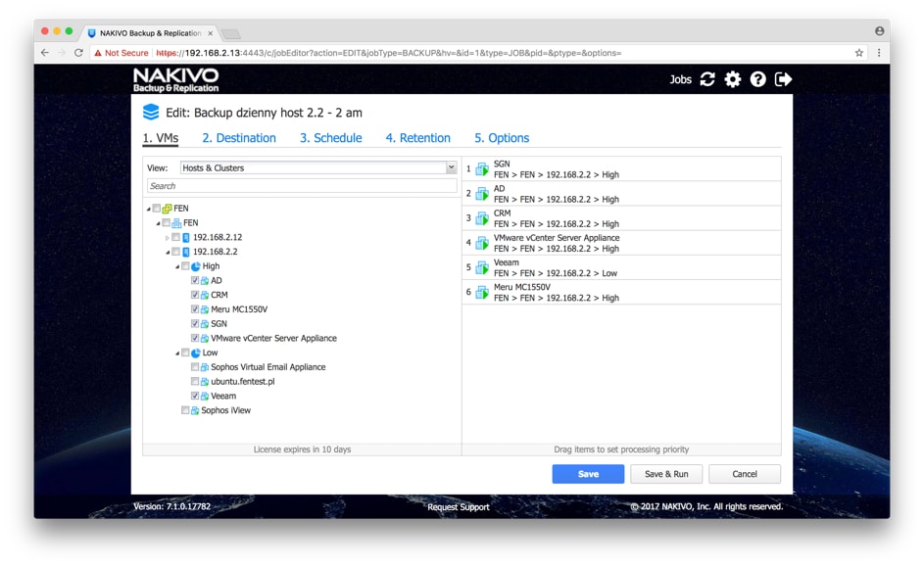Enable the ubuntu.fentest.pl checkbox
This screenshot has width=924, height=567.
[x=195, y=382]
